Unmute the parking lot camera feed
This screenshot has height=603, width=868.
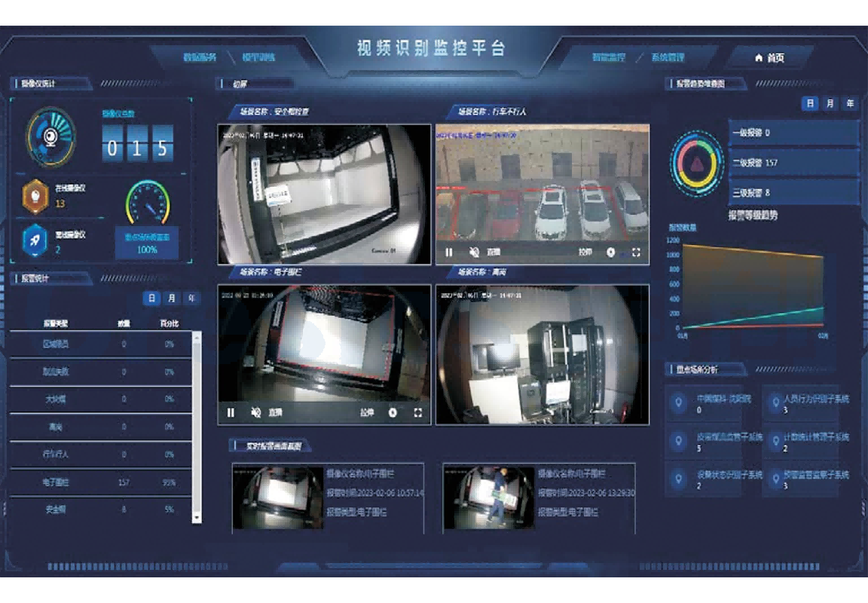(474, 253)
